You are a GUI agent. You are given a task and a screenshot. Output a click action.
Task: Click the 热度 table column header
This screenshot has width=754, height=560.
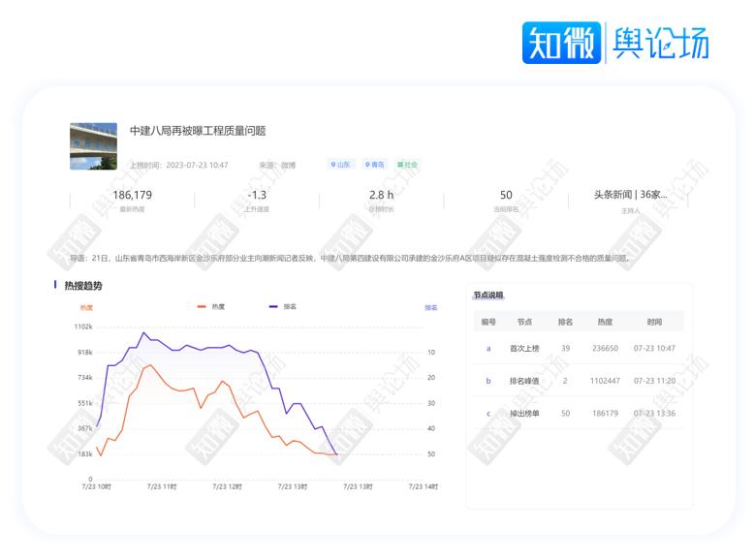(x=605, y=321)
